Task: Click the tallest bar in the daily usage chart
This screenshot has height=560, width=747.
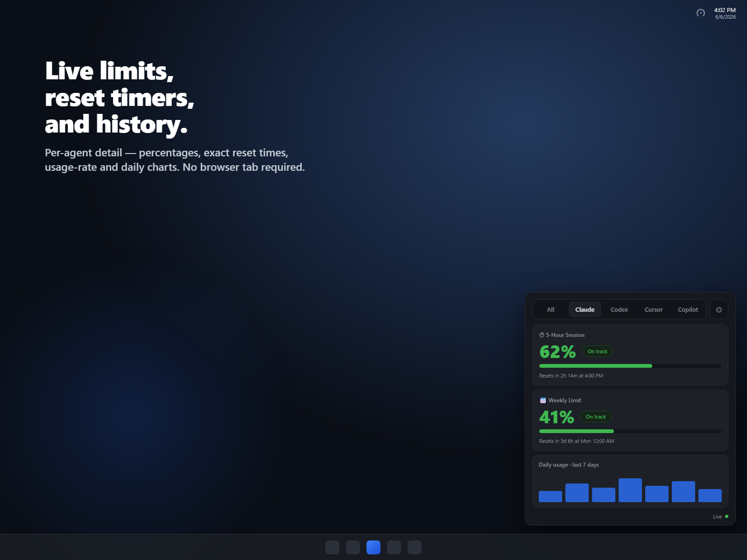Action: click(x=630, y=490)
